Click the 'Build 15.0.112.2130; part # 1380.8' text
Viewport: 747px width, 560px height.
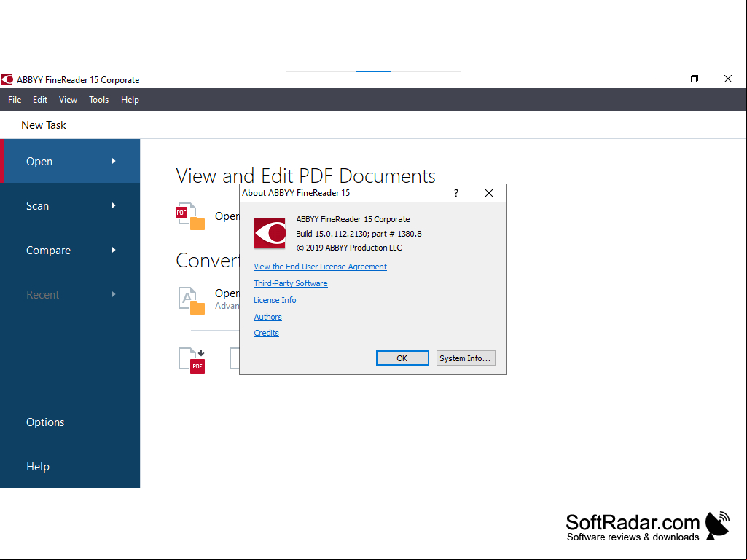(x=359, y=234)
